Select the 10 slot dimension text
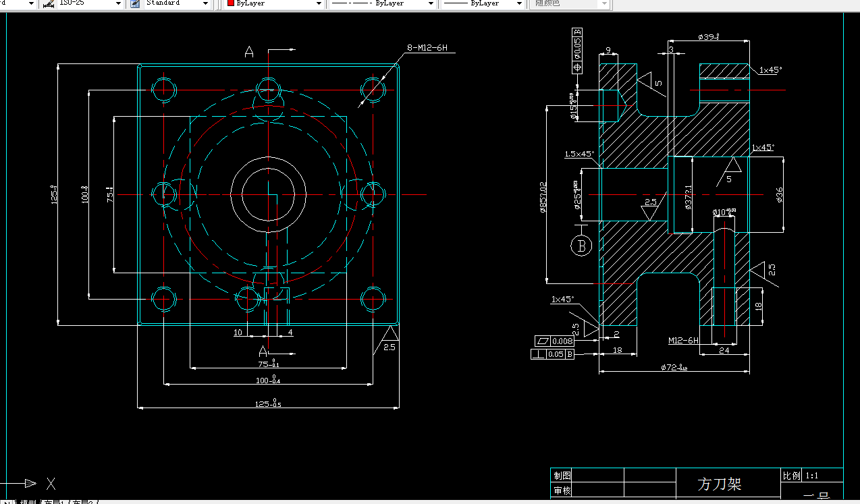This screenshot has width=860, height=504. tap(238, 333)
